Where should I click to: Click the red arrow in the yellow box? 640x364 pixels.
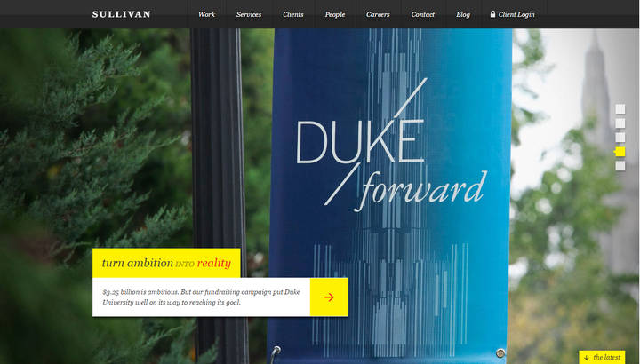tap(329, 297)
